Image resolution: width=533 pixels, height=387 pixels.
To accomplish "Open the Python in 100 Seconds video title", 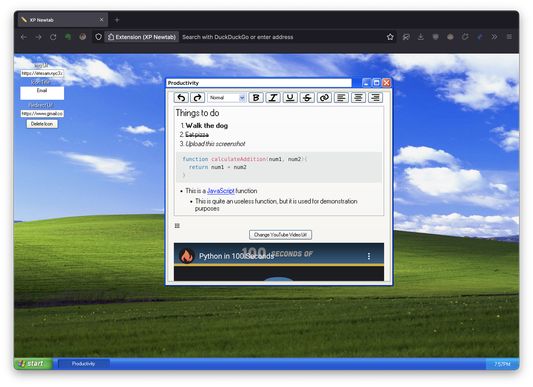I will pos(237,256).
